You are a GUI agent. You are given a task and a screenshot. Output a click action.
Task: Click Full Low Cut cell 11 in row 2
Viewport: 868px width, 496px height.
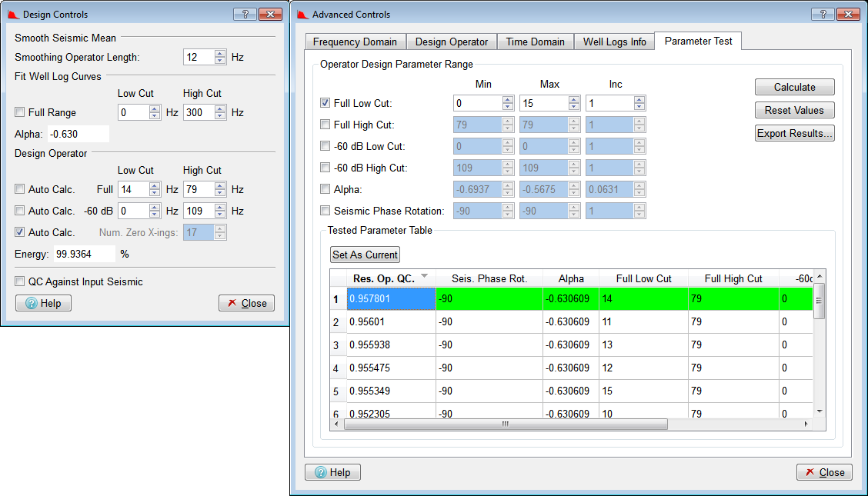click(x=643, y=321)
